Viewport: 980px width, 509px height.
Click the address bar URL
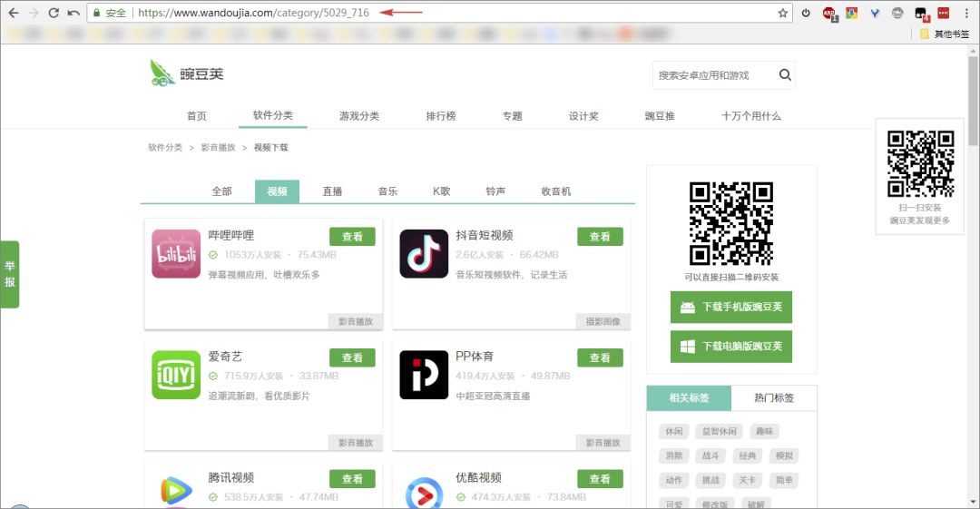point(253,13)
